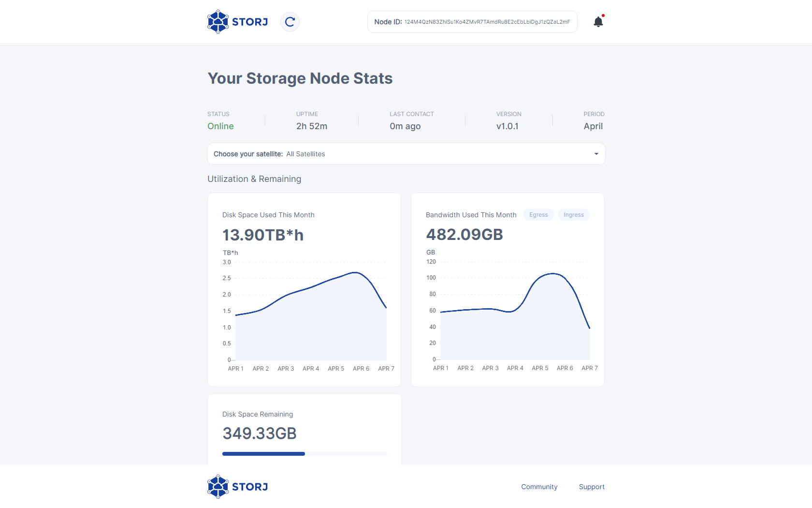Screen dimensions: 812x508
Task: Click the April period value
Action: point(593,126)
